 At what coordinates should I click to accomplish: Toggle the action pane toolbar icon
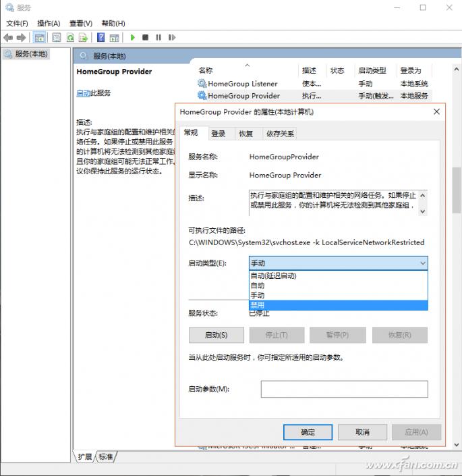114,38
